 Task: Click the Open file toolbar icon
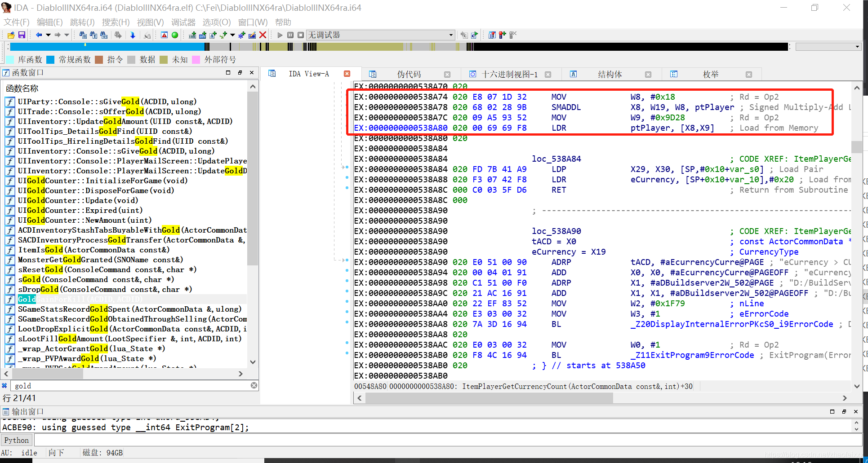(x=11, y=35)
